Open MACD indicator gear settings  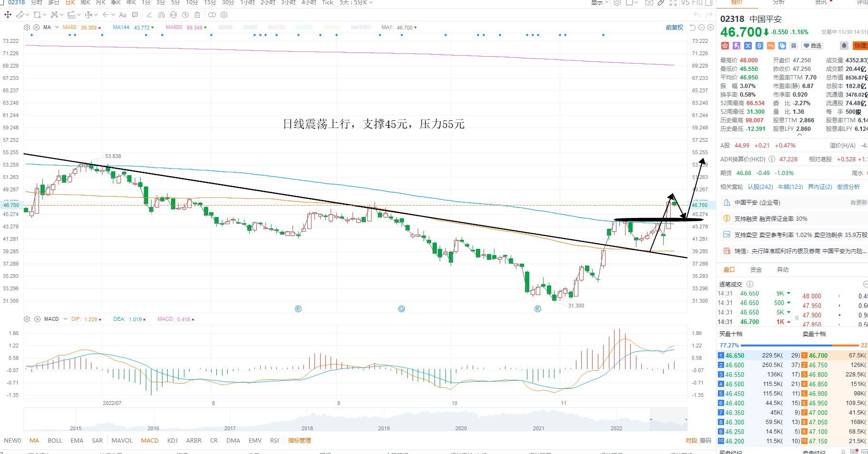[x=27, y=319]
